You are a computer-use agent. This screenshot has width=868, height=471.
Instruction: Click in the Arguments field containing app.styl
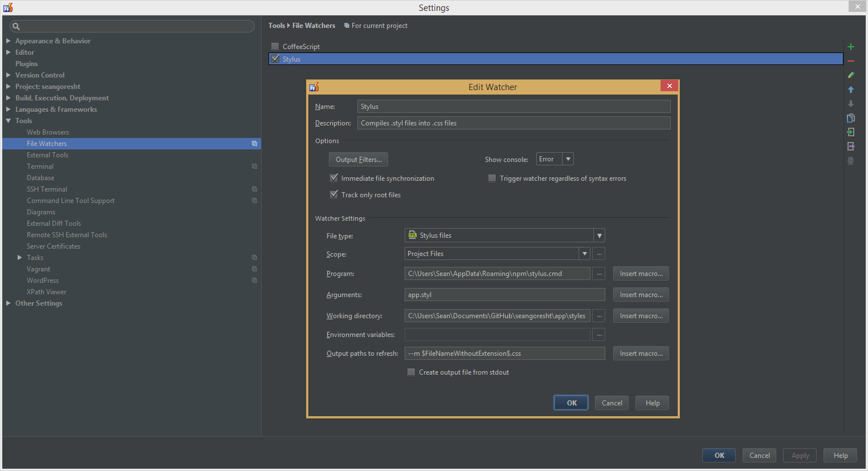pyautogui.click(x=505, y=295)
